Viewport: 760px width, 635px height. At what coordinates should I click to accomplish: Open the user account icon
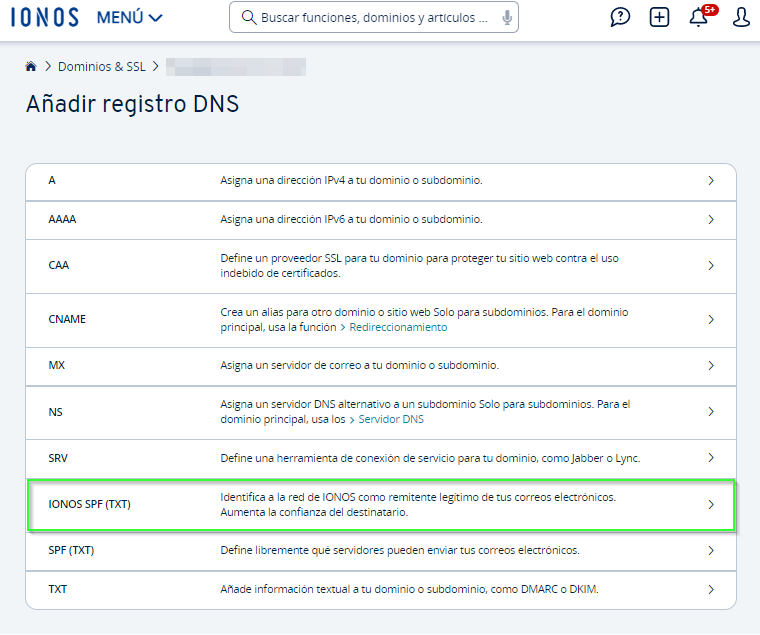tap(741, 17)
